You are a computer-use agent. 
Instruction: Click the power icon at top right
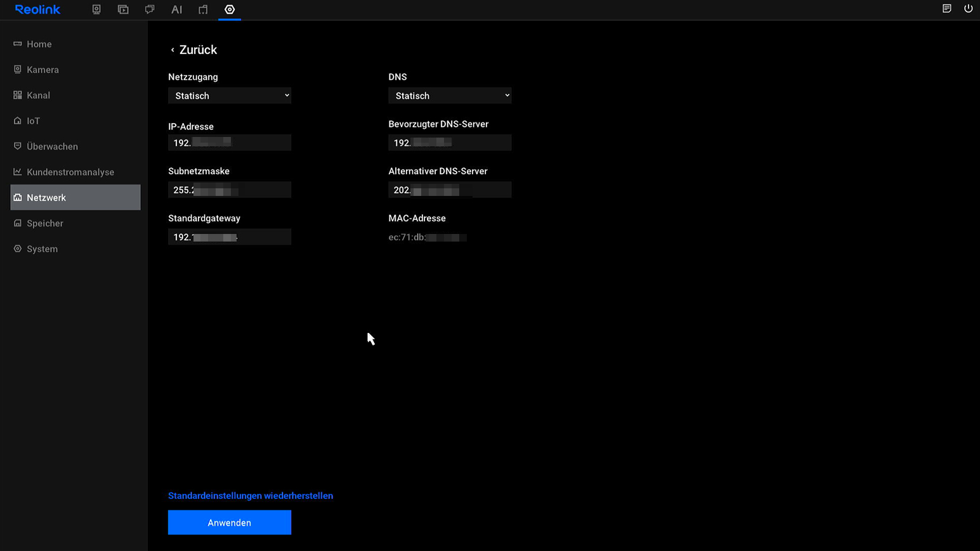(x=968, y=9)
